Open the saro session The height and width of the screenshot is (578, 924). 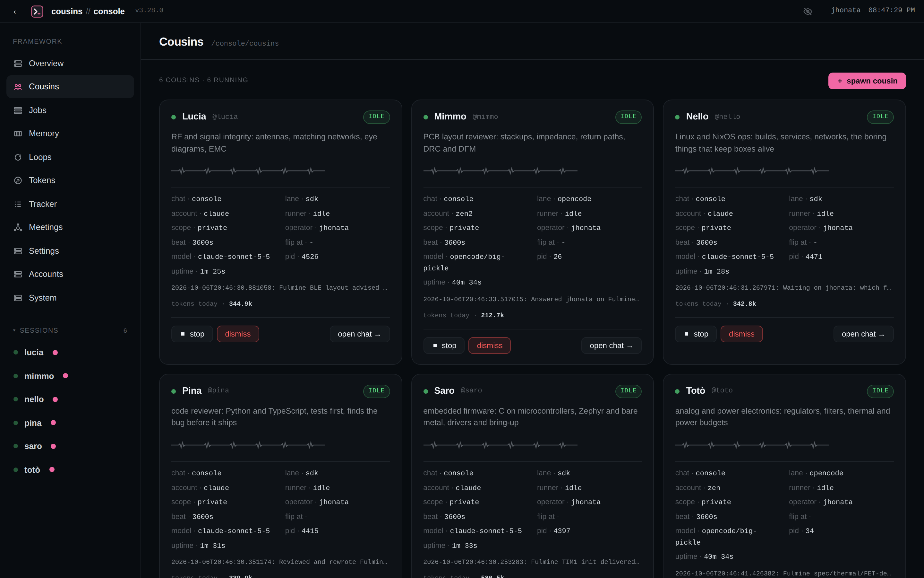[70, 446]
